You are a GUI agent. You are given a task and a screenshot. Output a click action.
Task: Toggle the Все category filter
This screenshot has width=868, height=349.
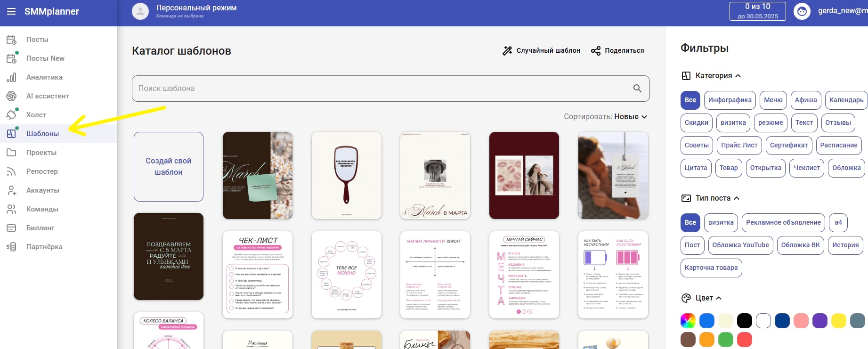[690, 100]
